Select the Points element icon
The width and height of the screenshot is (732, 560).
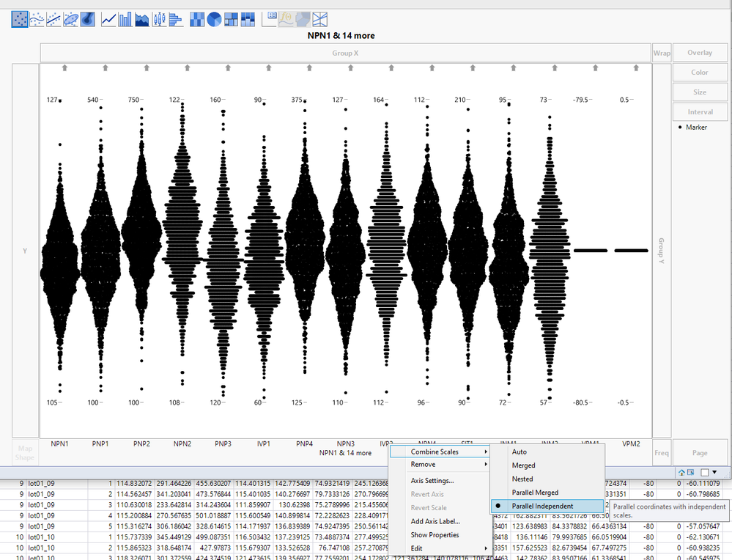20,19
